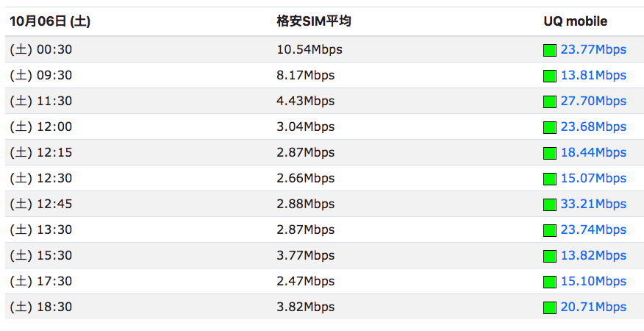Select the 18.44Mbps speed link
The width and height of the screenshot is (644, 331).
coord(593,152)
